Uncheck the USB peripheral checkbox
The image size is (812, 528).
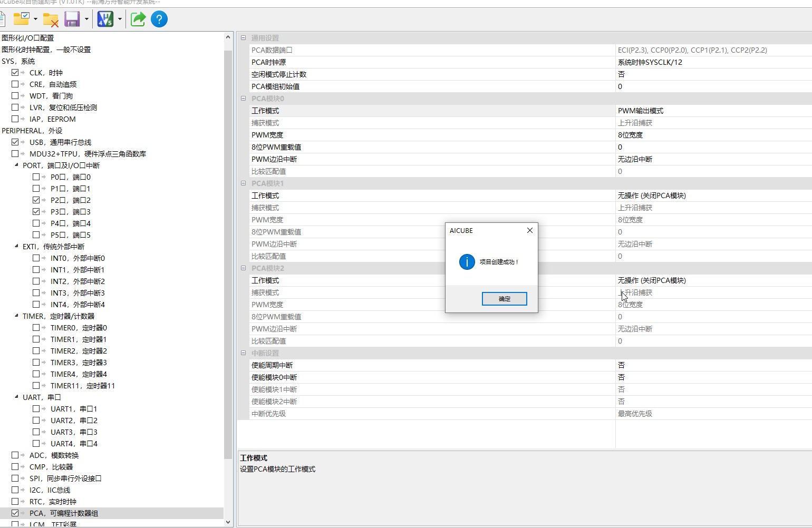pyautogui.click(x=15, y=142)
